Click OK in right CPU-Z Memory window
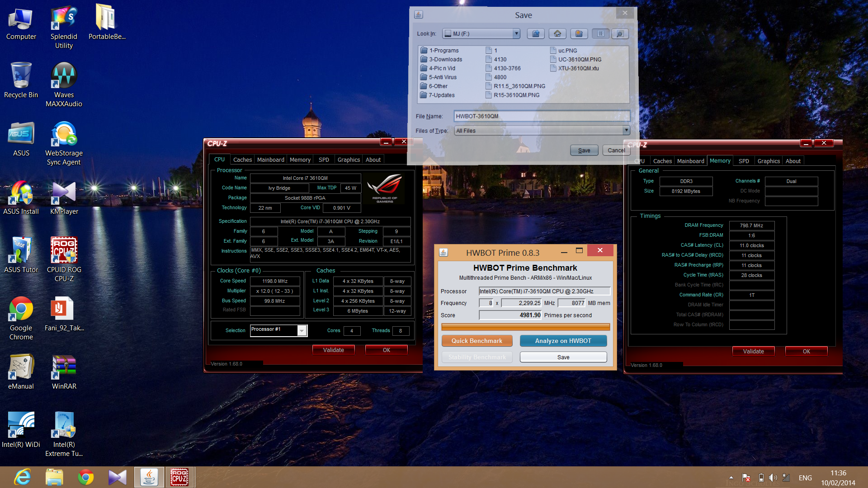Viewport: 868px width, 488px height. [807, 352]
